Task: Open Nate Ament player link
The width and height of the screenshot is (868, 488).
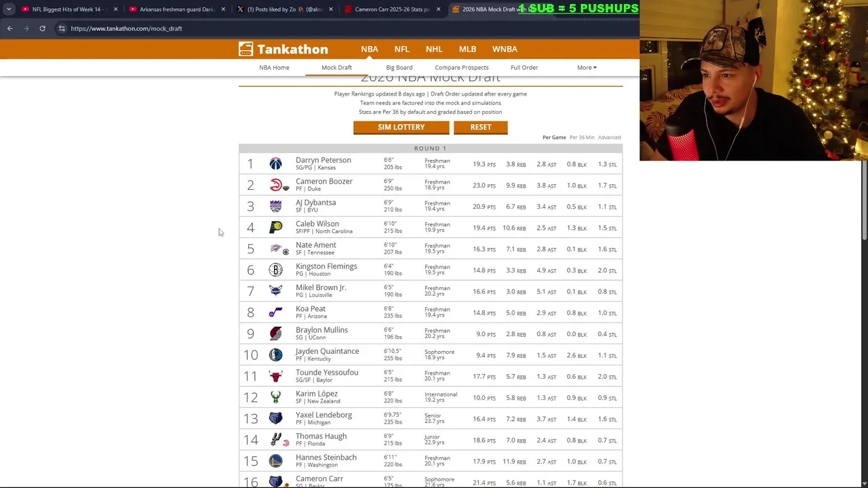Action: point(315,245)
